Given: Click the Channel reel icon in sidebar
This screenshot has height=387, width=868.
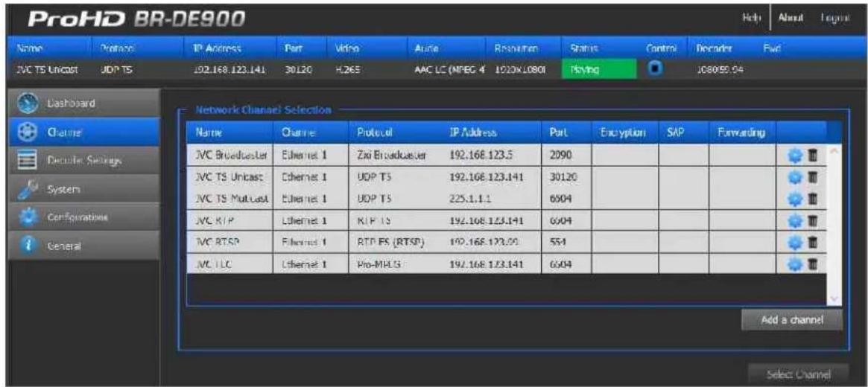Looking at the screenshot, I should click(x=28, y=132).
